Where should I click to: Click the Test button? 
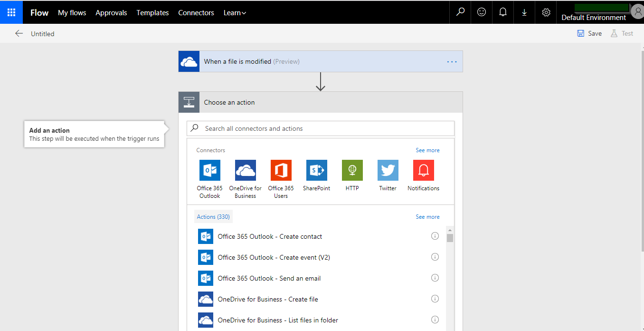[x=622, y=33]
